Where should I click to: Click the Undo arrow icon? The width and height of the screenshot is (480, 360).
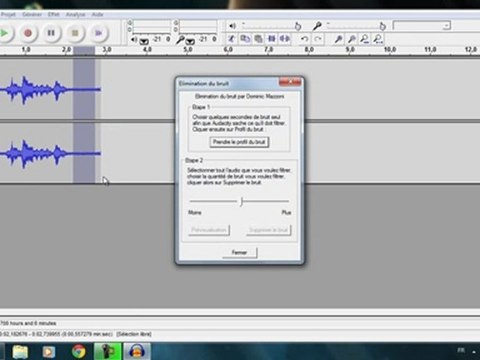304,39
